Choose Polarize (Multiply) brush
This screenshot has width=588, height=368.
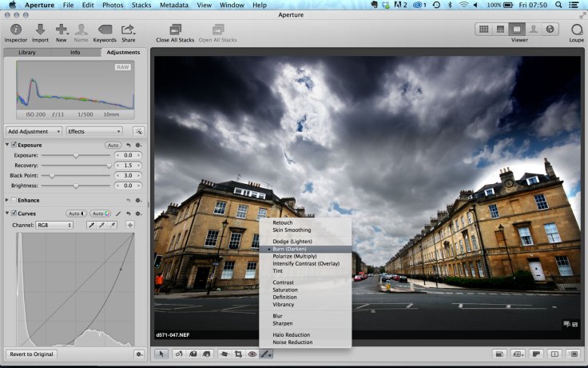click(294, 256)
